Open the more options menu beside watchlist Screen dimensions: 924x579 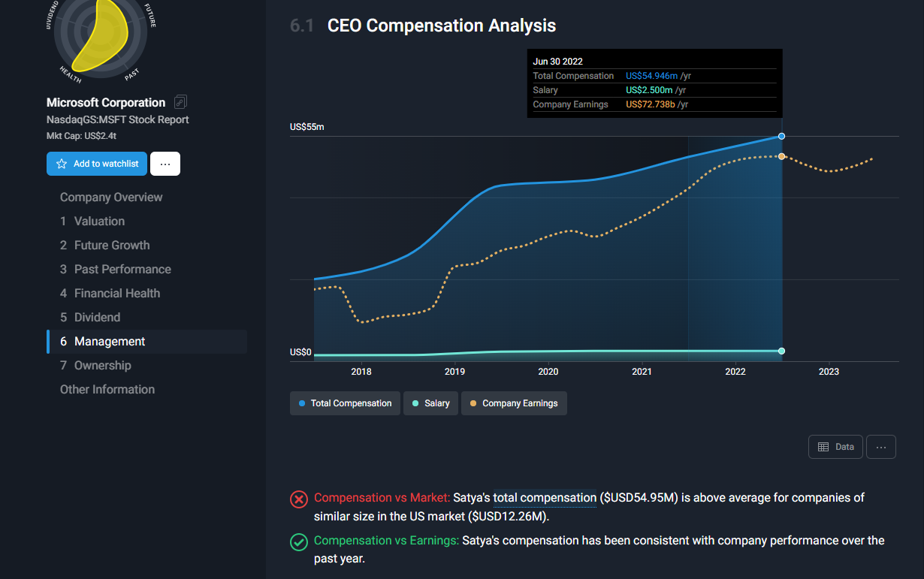pyautogui.click(x=165, y=164)
